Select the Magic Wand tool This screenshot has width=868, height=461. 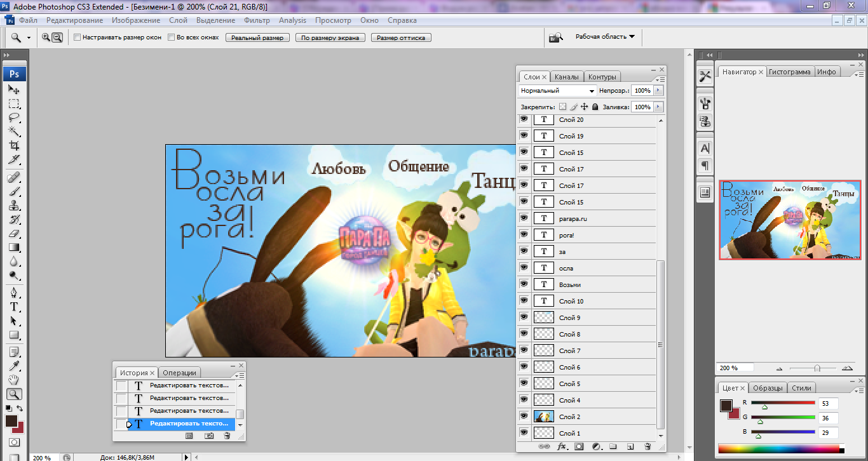point(14,131)
